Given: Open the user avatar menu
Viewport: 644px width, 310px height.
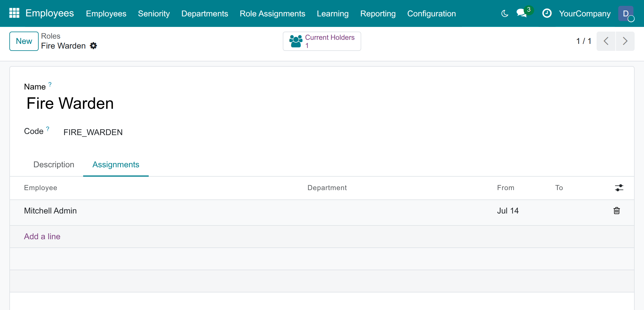Looking at the screenshot, I should [626, 13].
